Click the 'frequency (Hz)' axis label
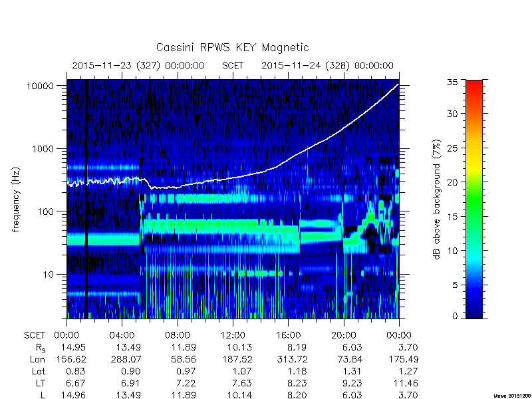 tap(15, 199)
